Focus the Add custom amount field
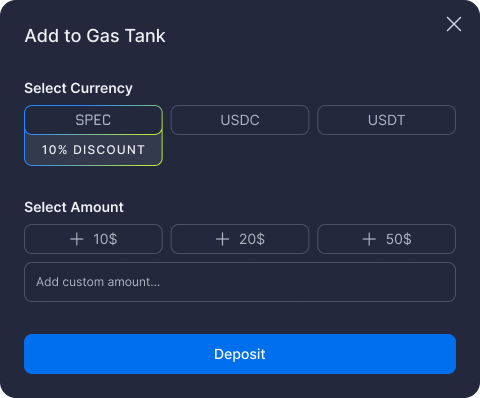 (x=240, y=282)
